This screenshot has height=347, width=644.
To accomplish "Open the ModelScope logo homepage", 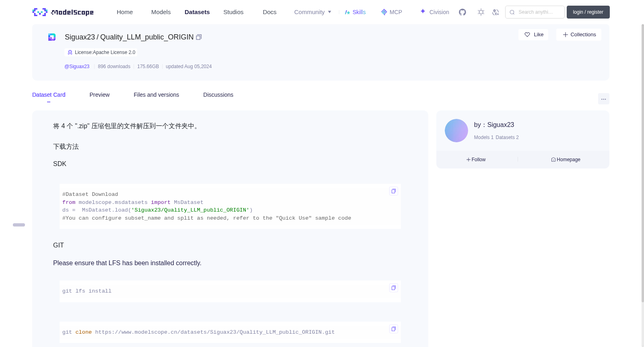I will point(63,12).
